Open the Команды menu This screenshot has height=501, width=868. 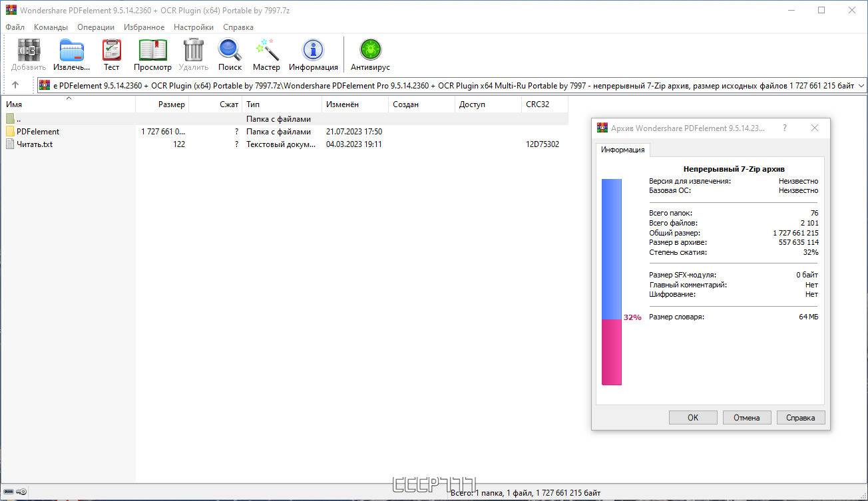pyautogui.click(x=51, y=27)
